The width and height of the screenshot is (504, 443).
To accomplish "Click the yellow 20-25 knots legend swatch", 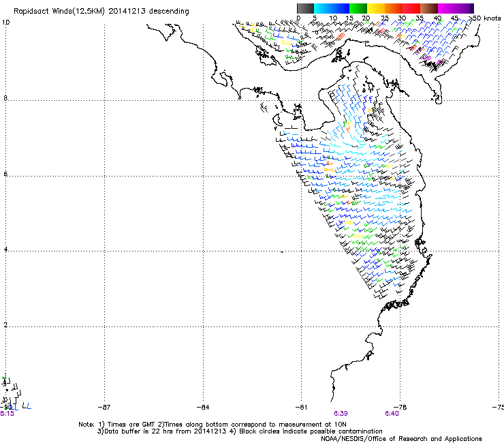I will 376,8.
